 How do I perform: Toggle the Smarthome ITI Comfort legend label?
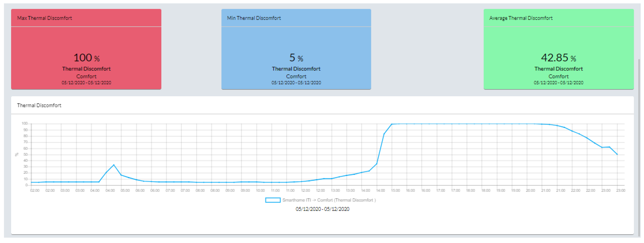pyautogui.click(x=329, y=200)
